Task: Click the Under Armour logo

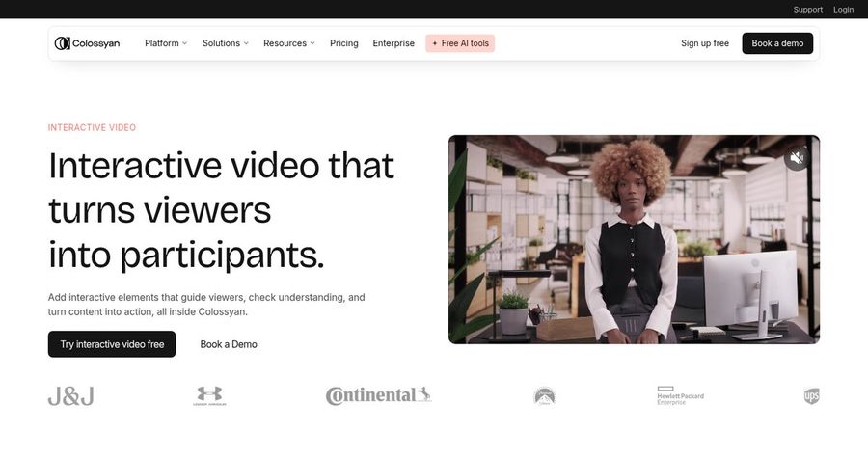Action: [210, 396]
